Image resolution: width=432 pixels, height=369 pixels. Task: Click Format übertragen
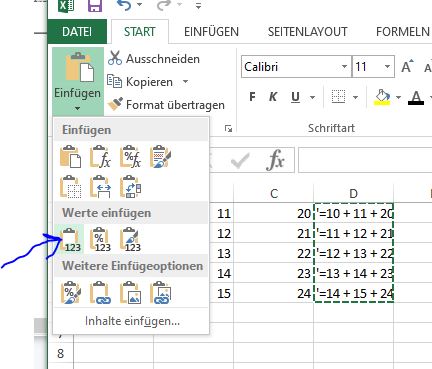click(166, 105)
